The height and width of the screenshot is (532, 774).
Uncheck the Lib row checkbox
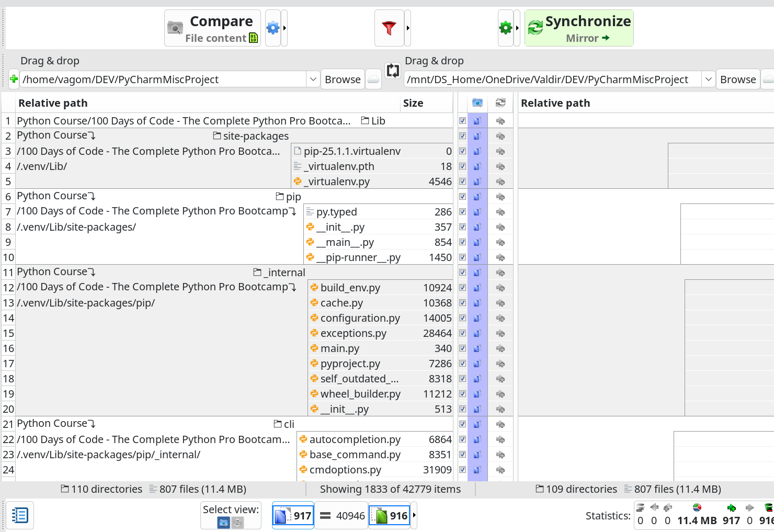pos(462,121)
